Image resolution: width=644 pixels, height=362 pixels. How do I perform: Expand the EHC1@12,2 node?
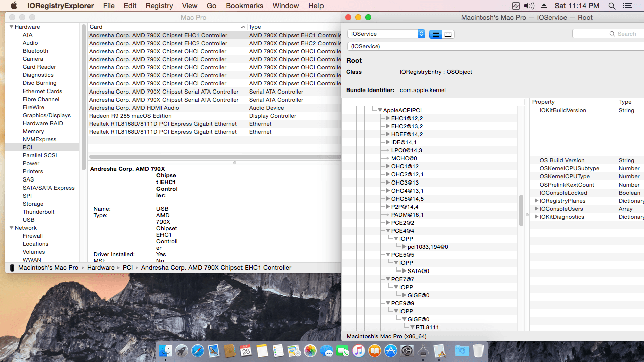(x=388, y=118)
